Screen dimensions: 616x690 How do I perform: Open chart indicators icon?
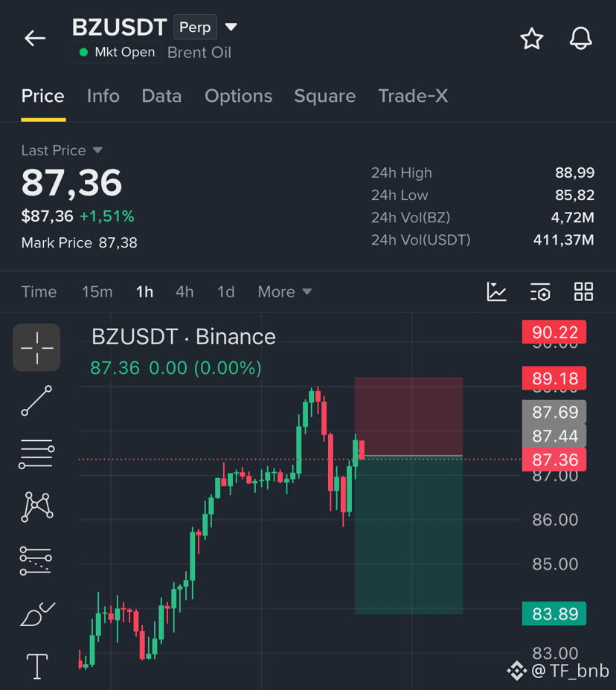point(497,291)
